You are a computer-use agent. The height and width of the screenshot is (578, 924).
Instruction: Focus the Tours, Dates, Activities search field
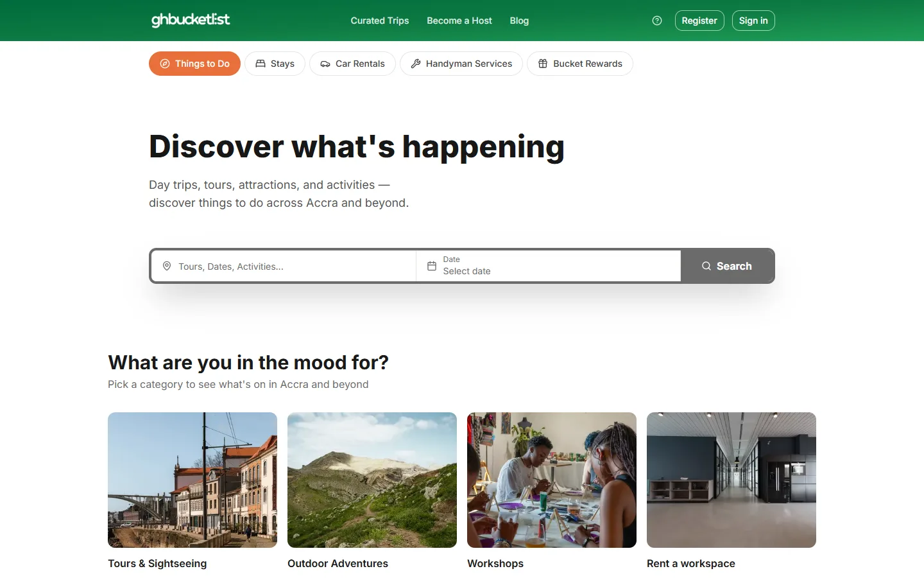284,266
